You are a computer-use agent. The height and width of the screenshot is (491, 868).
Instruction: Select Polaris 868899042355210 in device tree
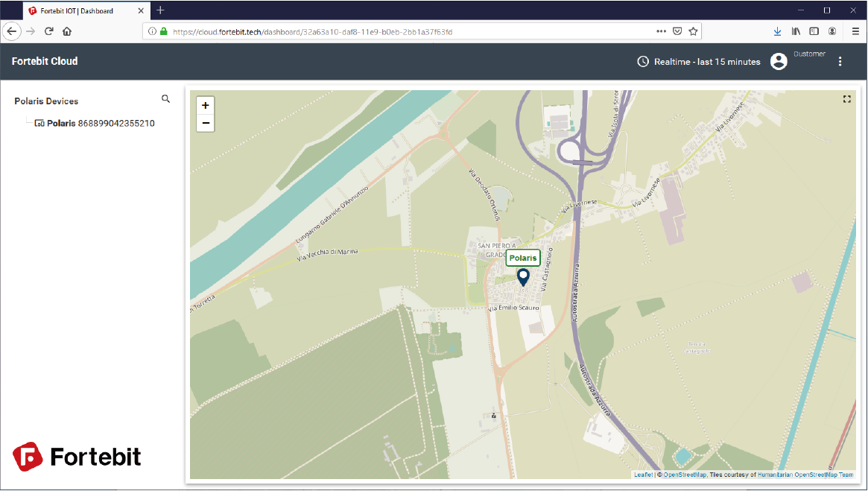tap(101, 123)
